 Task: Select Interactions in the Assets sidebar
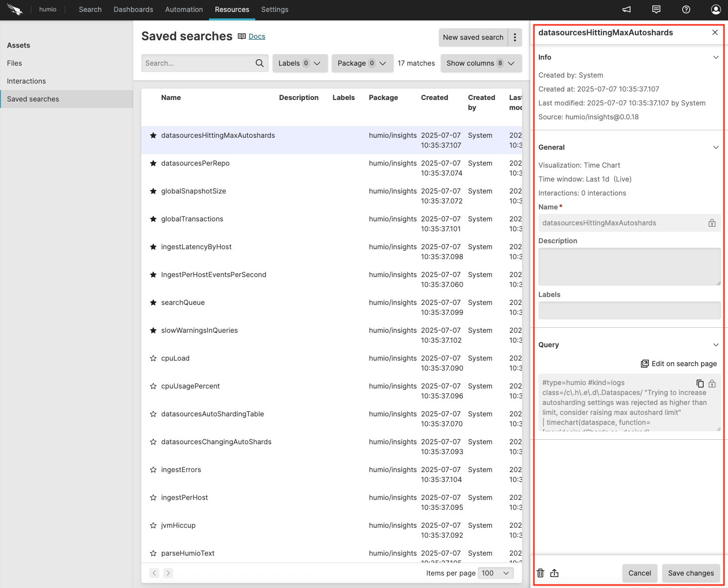pyautogui.click(x=26, y=81)
